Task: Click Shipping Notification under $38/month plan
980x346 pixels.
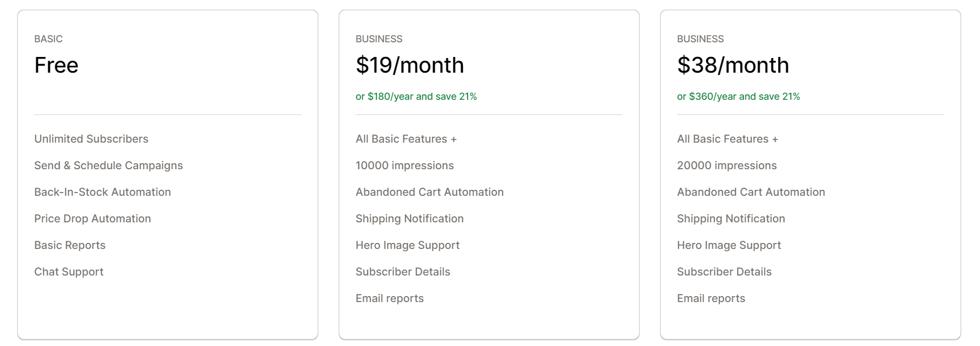Action: click(x=731, y=219)
